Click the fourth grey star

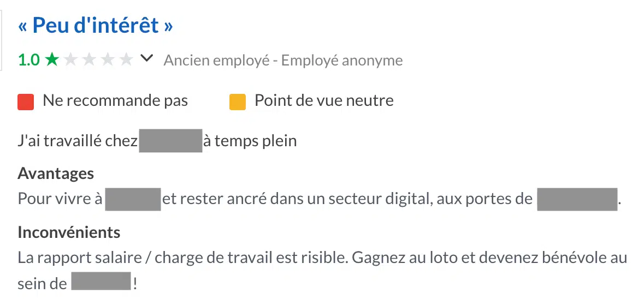pyautogui.click(x=108, y=60)
